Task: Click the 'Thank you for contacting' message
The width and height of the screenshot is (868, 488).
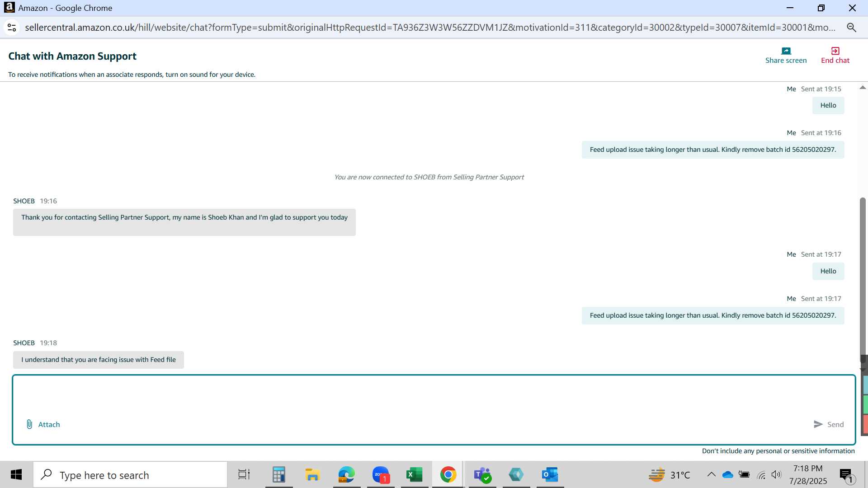Action: pos(184,222)
